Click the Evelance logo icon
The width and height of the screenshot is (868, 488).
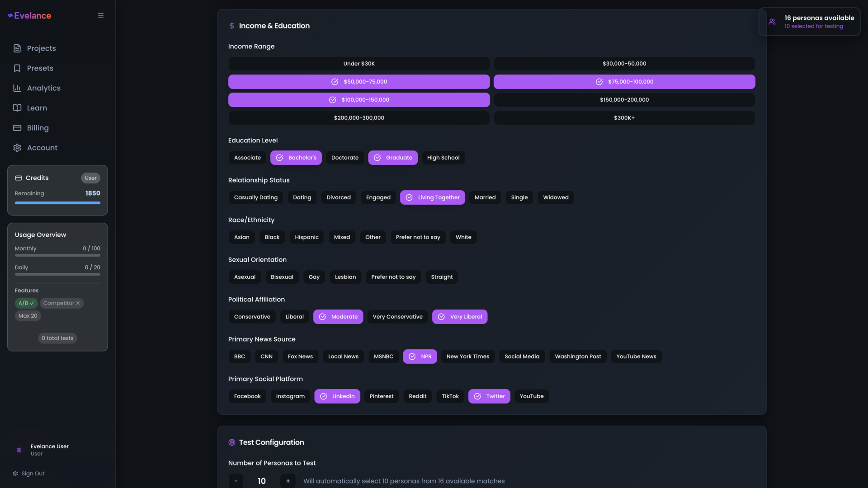click(x=10, y=15)
